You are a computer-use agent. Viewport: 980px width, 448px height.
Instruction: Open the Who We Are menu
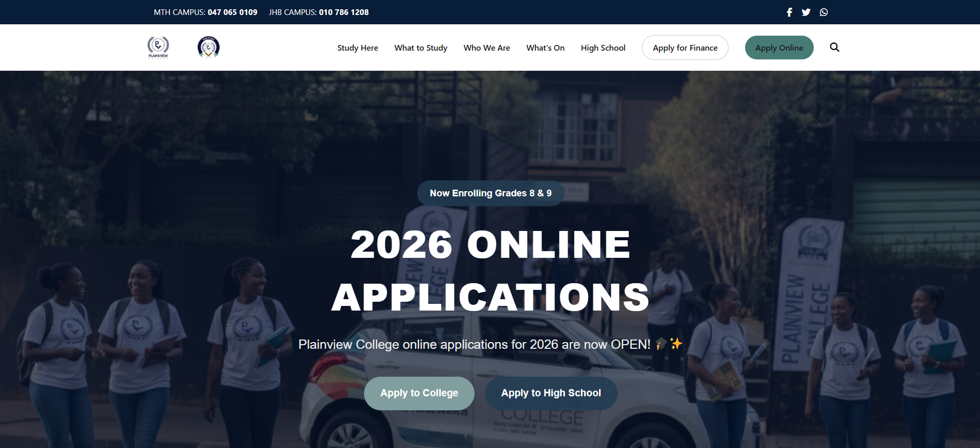pyautogui.click(x=486, y=48)
